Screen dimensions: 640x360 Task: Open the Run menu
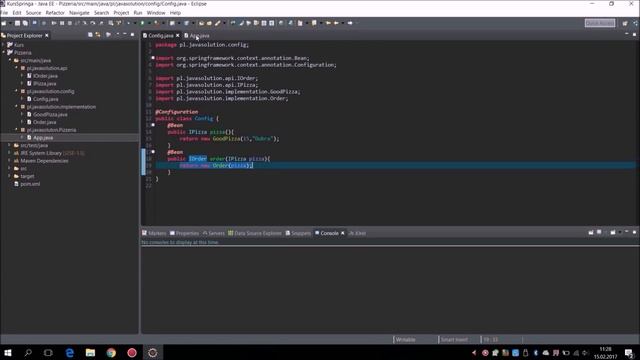pyautogui.click(x=138, y=13)
